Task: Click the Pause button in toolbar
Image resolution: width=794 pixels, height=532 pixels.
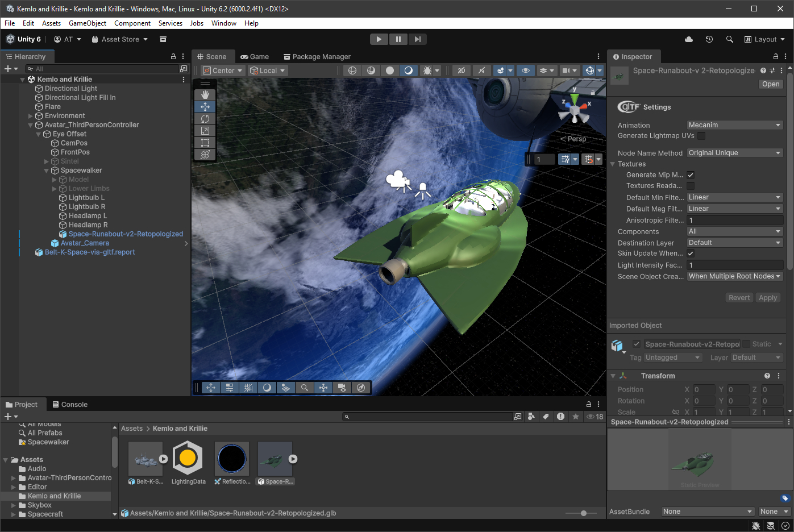Action: pos(398,39)
